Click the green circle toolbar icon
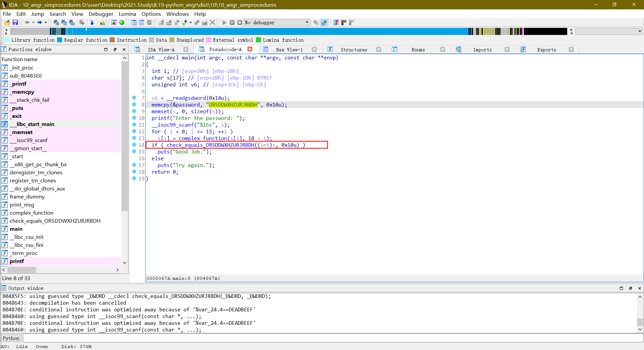Image resolution: width=644 pixels, height=350 pixels. (122, 23)
